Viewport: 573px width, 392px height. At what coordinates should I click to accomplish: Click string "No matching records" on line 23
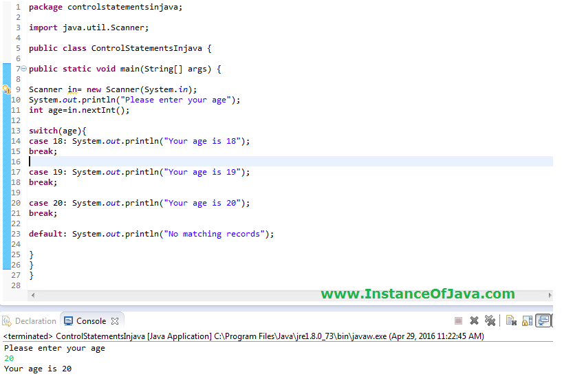(x=214, y=234)
